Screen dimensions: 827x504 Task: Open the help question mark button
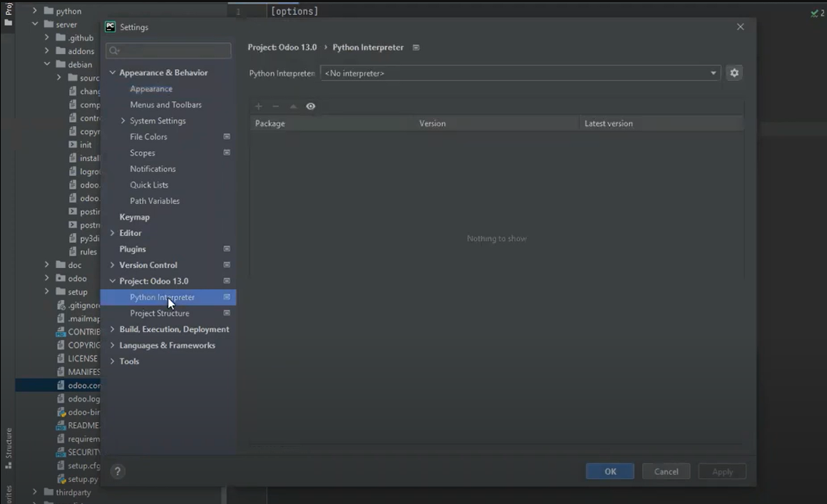pos(118,471)
